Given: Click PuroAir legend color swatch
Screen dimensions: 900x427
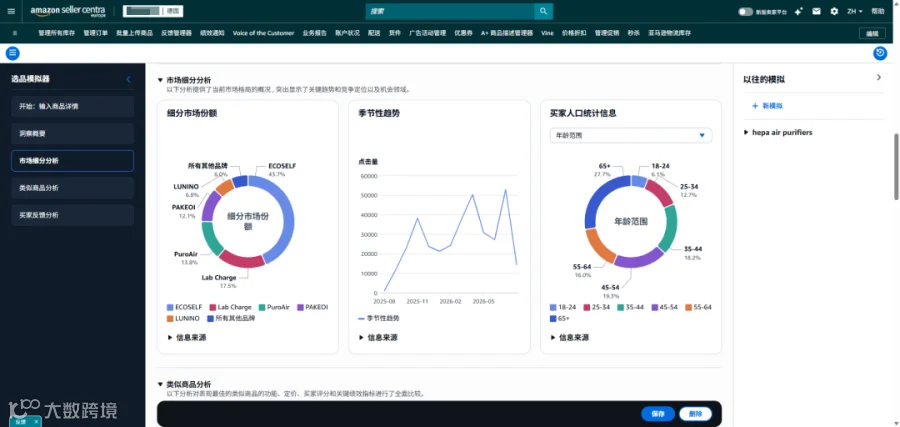Looking at the screenshot, I should point(262,308).
